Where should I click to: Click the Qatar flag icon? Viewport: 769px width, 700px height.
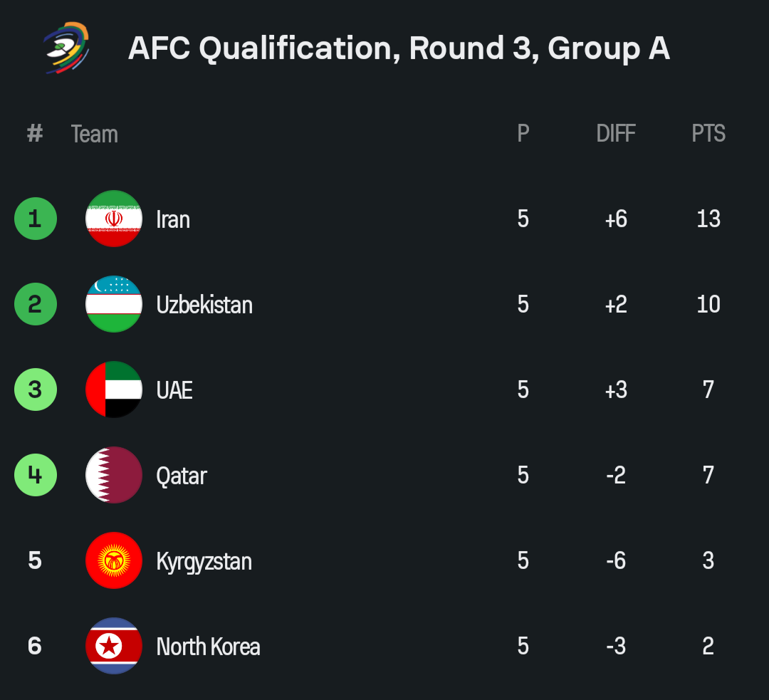114,475
